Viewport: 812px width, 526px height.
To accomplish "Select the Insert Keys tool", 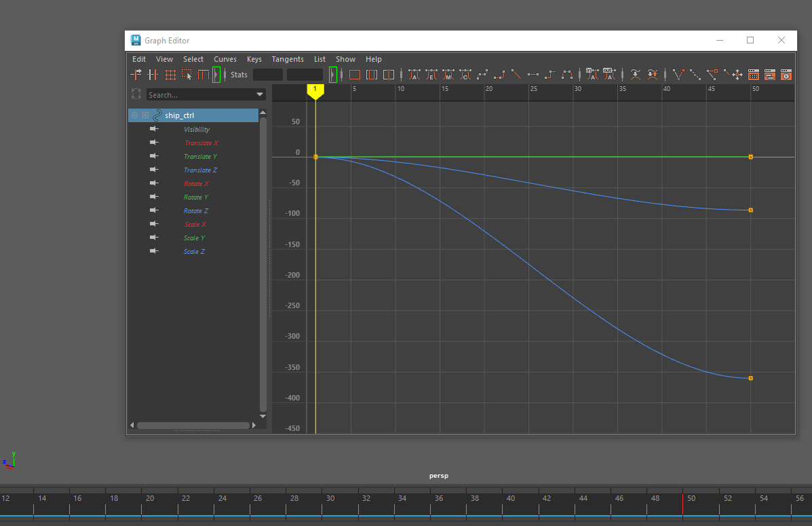I will point(153,75).
